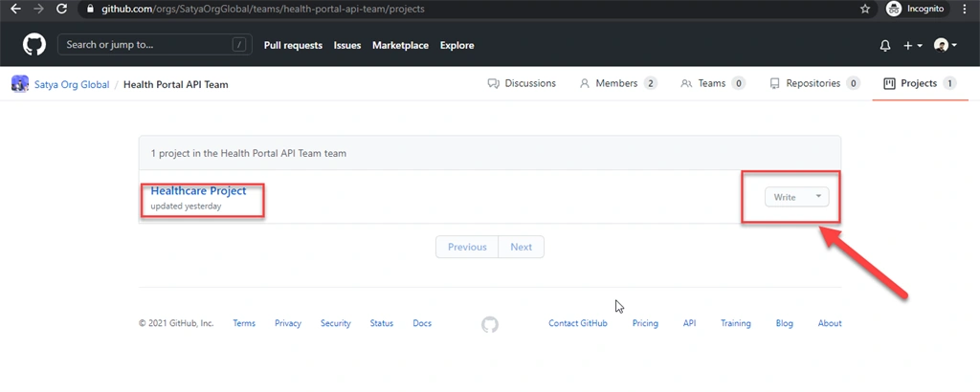Viewport: 980px width, 392px height.
Task: Click the footer GitHub logo icon
Action: (490, 324)
